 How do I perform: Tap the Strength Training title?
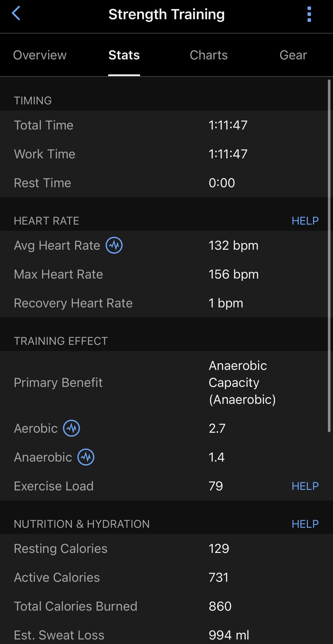click(x=166, y=14)
